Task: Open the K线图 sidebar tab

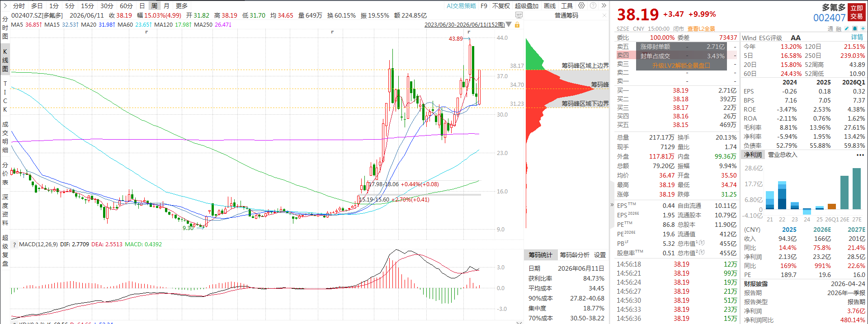Action: [5, 60]
